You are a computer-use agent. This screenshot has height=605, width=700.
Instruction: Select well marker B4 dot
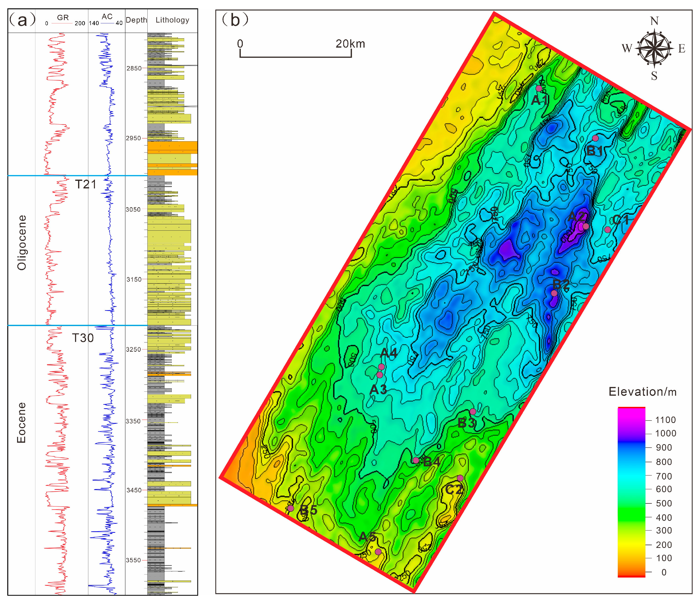(416, 460)
